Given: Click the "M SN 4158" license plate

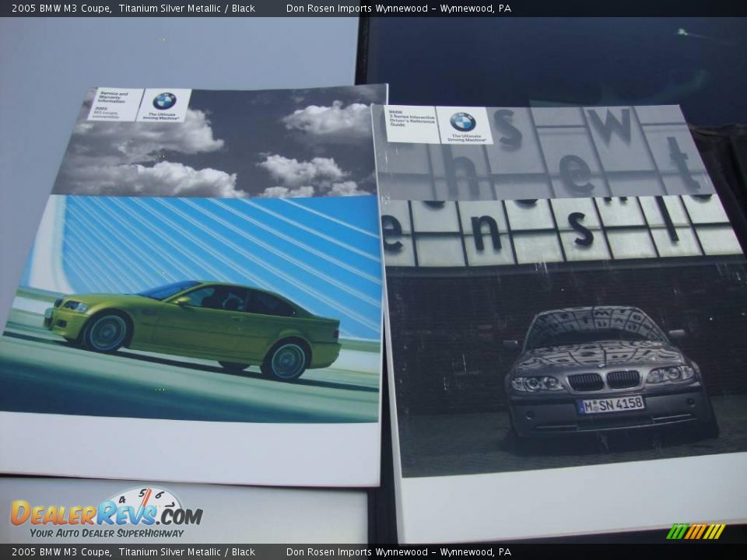Looking at the screenshot, I should [x=610, y=404].
